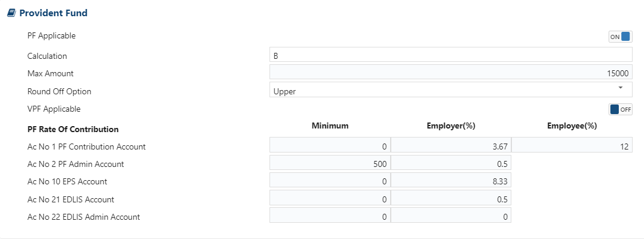Click the Round Off Option caret arrow
This screenshot has width=644, height=239.
(x=620, y=88)
